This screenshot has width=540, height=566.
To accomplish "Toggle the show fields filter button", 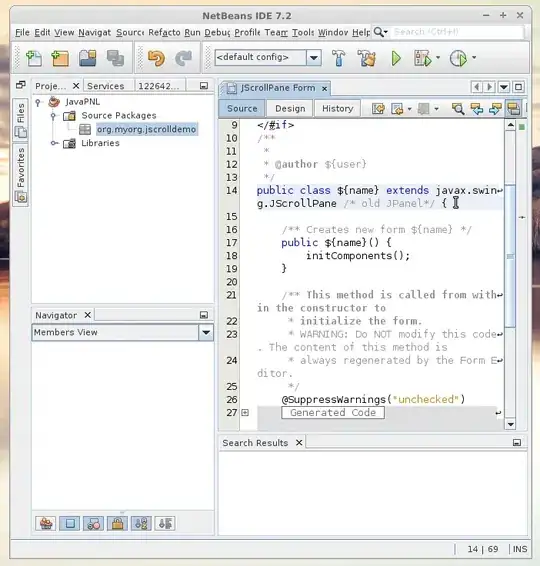I will pos(70,523).
